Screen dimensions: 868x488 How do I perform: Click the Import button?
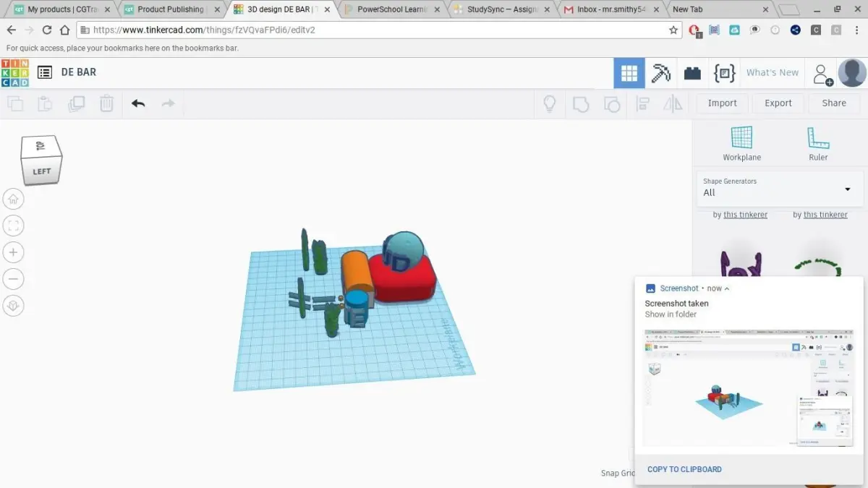(722, 103)
